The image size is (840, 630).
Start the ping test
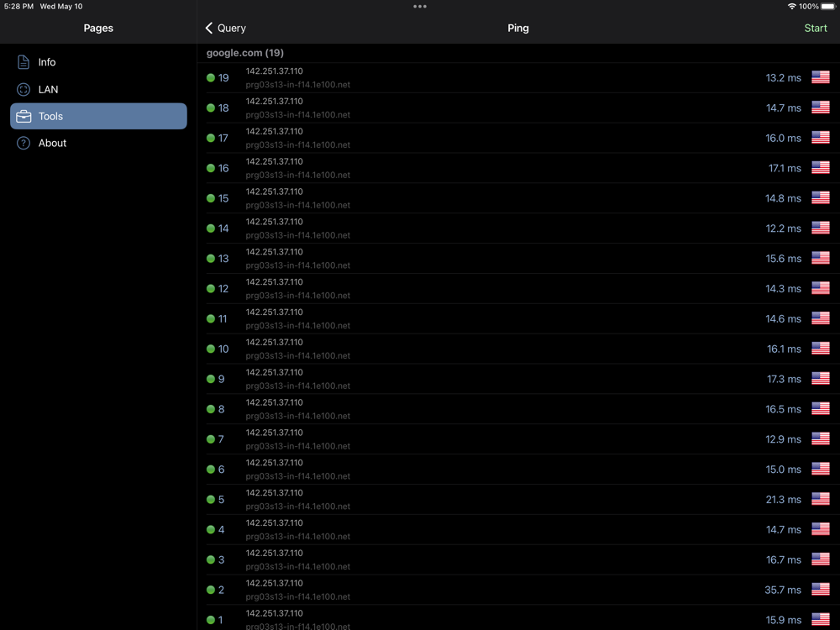pyautogui.click(x=816, y=28)
